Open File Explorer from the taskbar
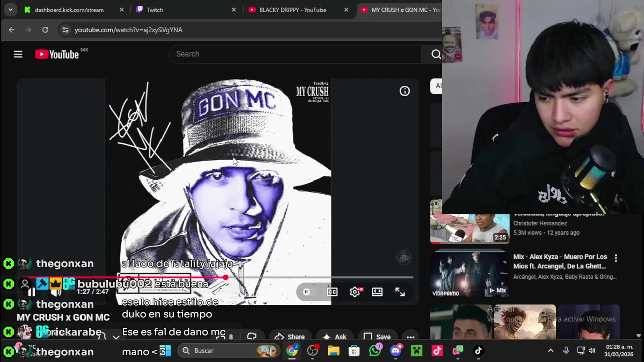Viewport: 644px width, 362px height. [x=333, y=351]
